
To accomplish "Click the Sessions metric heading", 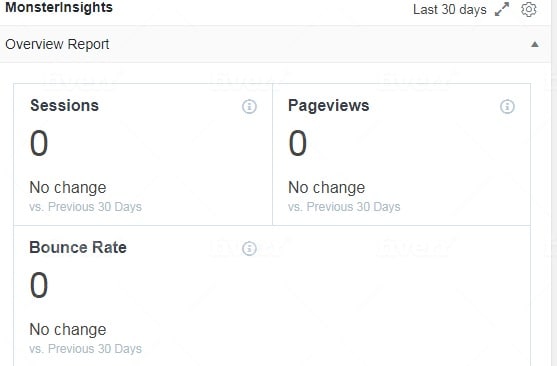I will click(x=64, y=106).
